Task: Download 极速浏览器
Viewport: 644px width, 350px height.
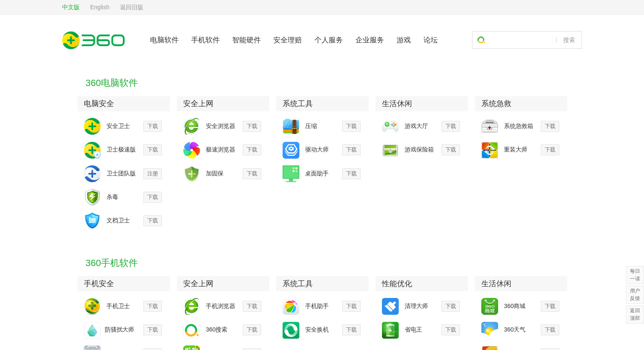Action: (x=252, y=150)
